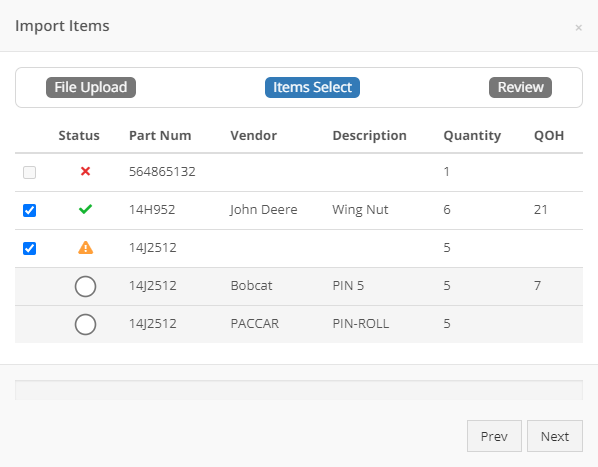Select the PACCAR PIN-ROLL radio option
Image resolution: width=598 pixels, height=467 pixels.
point(85,324)
